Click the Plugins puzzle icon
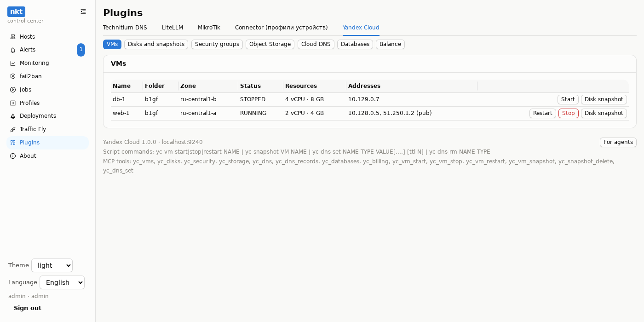644x322 pixels. 13,143
